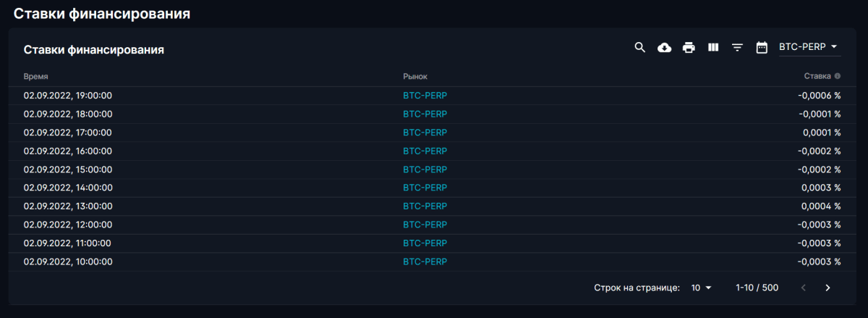The height and width of the screenshot is (318, 868).
Task: Click the print table icon
Action: pyautogui.click(x=689, y=47)
